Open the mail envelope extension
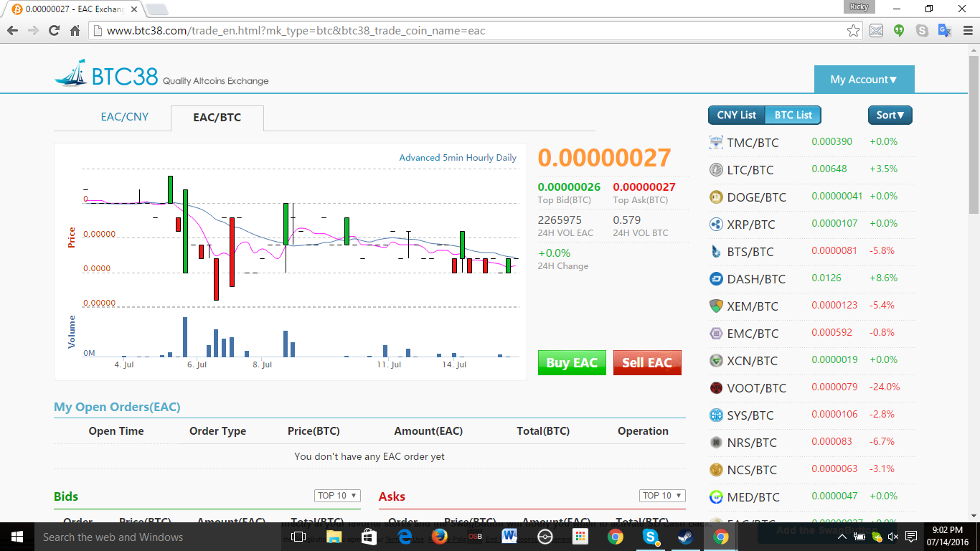The width and height of the screenshot is (980, 551). [x=876, y=31]
